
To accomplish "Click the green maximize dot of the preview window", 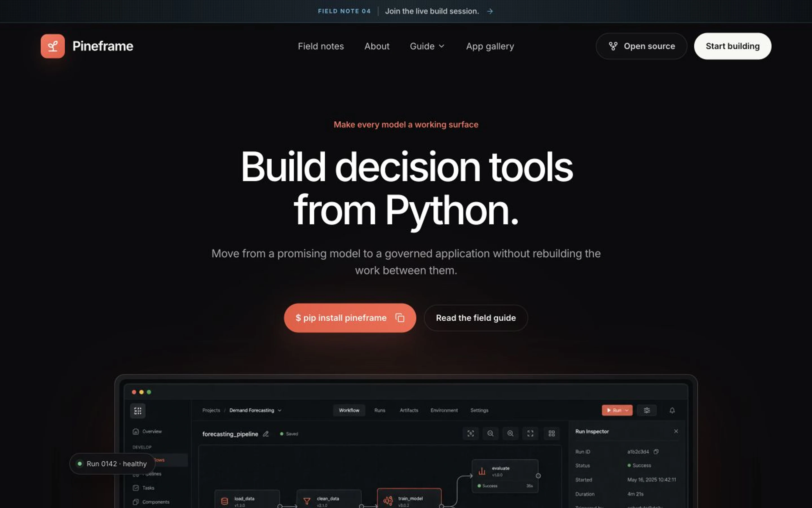I will click(149, 392).
